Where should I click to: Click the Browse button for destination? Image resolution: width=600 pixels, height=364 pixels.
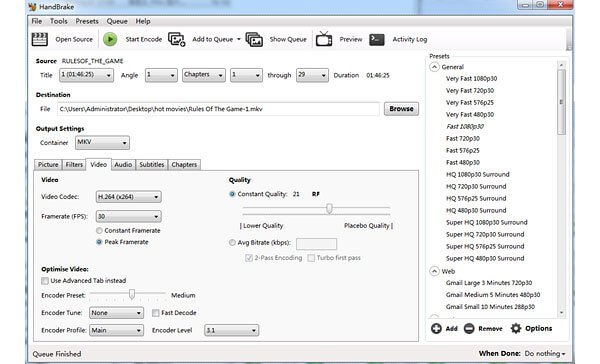click(x=401, y=109)
